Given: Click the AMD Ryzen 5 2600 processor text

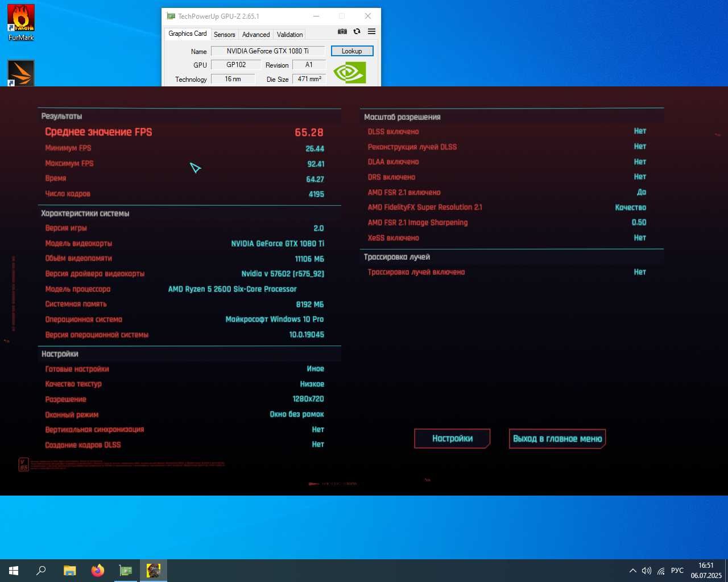Looking at the screenshot, I should coord(232,289).
